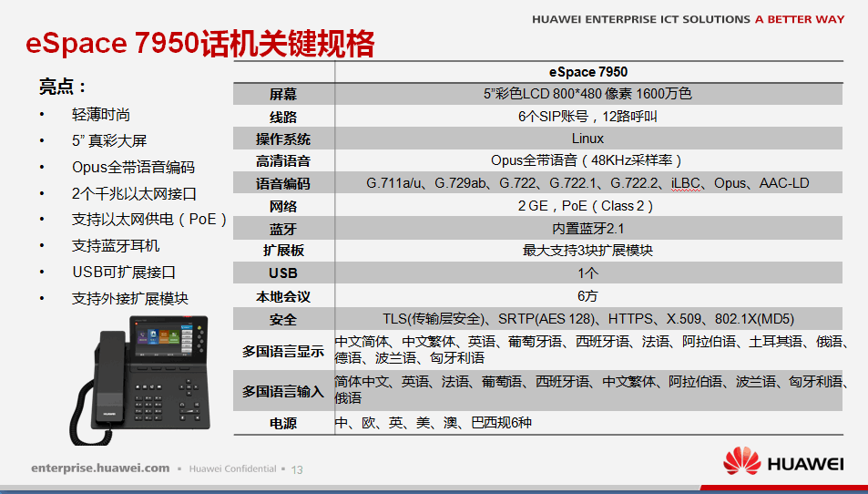868x494 pixels.
Task: Click the '5”彩色LCD 800*480 像素 1600万色' cell
Action: point(587,94)
